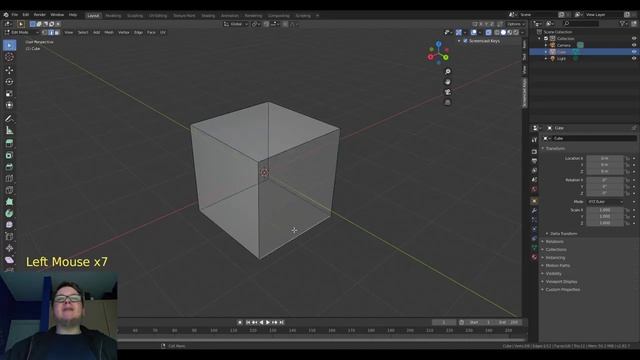Toggle the Screencast Keys checkbox
The image size is (640, 360).
point(465,41)
